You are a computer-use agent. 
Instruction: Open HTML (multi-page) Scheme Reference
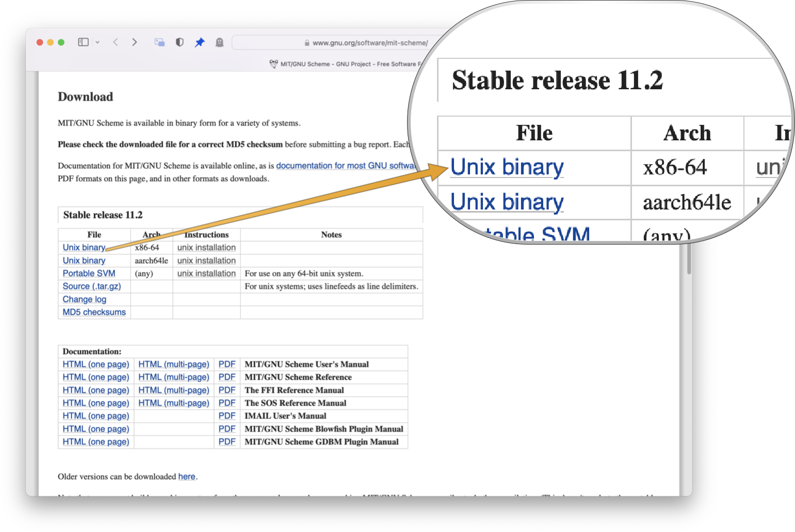tap(174, 377)
